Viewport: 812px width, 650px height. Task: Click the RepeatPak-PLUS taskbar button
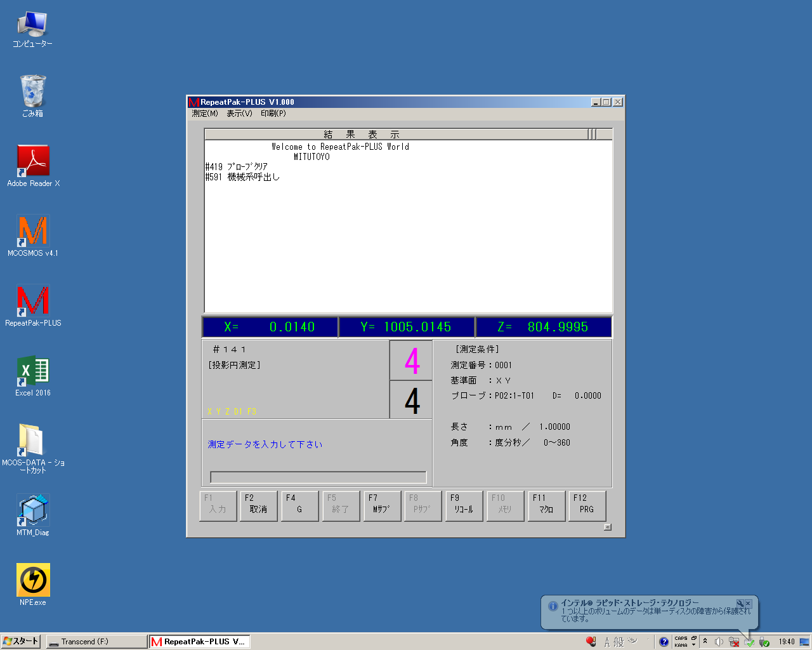point(199,642)
